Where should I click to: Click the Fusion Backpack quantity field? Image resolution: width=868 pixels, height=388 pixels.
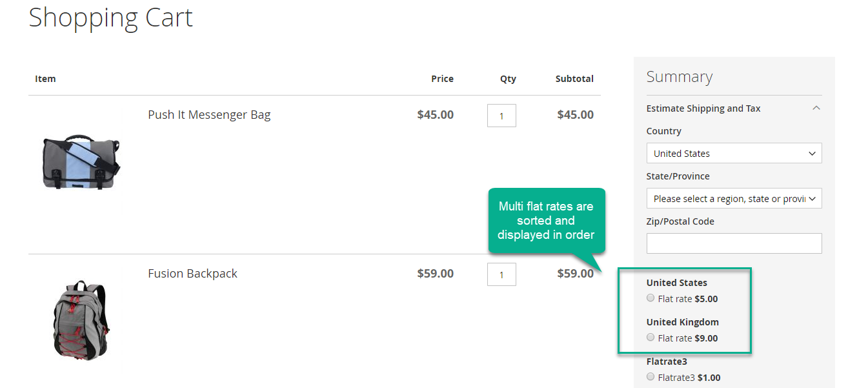[501, 274]
